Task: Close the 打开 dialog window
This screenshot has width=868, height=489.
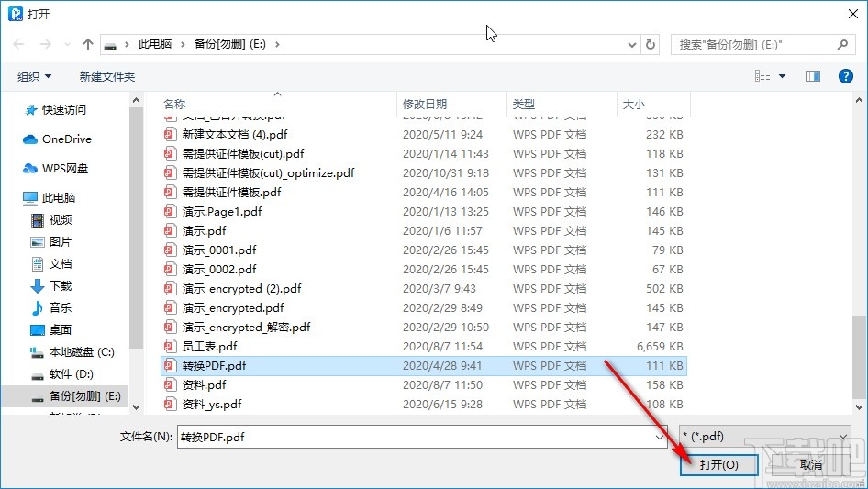Action: point(853,14)
